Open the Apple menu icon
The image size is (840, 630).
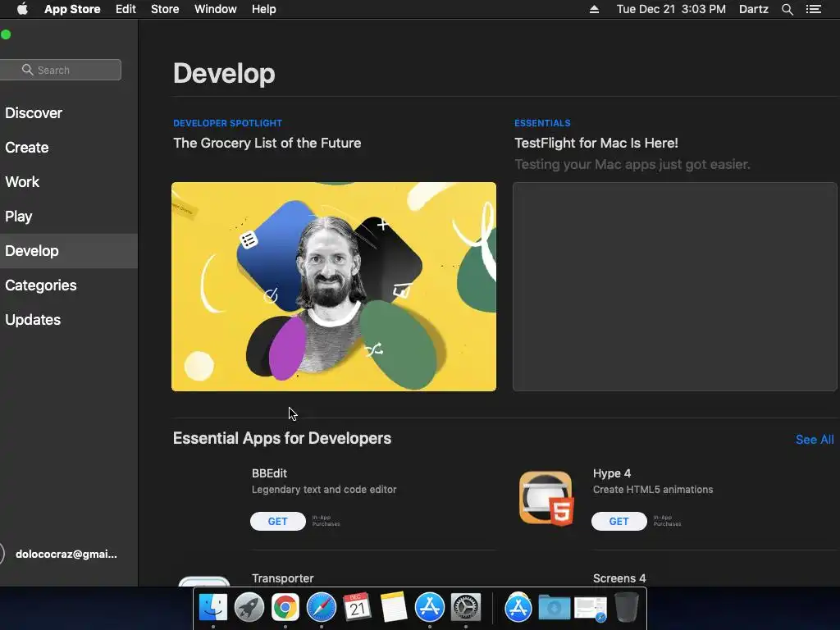pyautogui.click(x=22, y=9)
